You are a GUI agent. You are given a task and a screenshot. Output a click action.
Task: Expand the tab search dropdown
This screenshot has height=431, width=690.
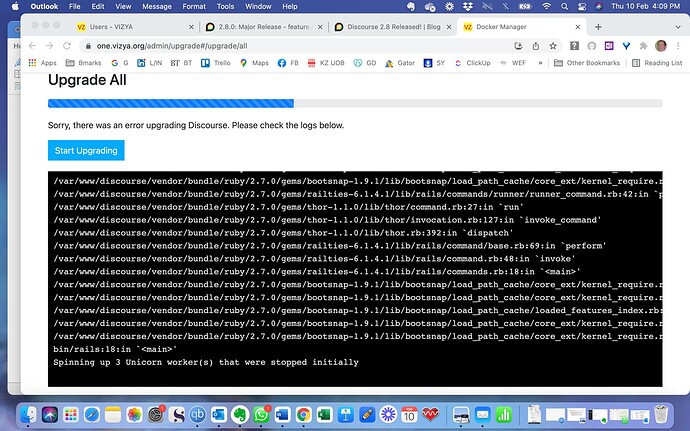click(x=678, y=27)
